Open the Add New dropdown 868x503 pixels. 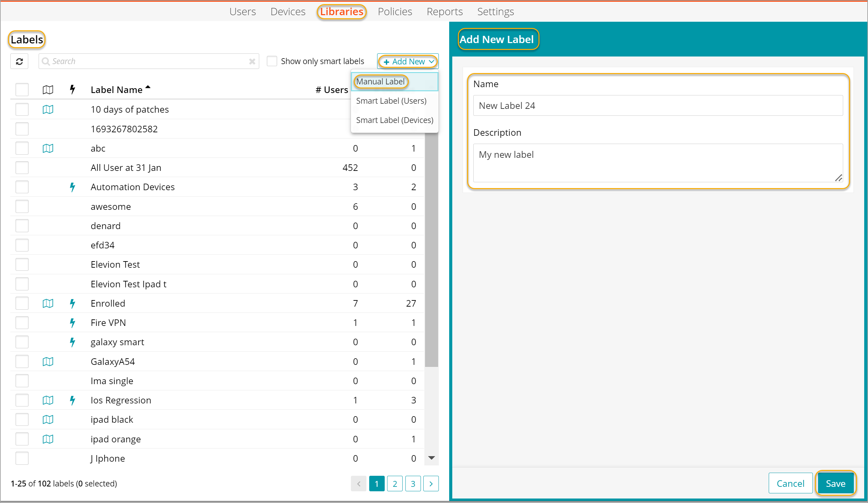(x=408, y=61)
